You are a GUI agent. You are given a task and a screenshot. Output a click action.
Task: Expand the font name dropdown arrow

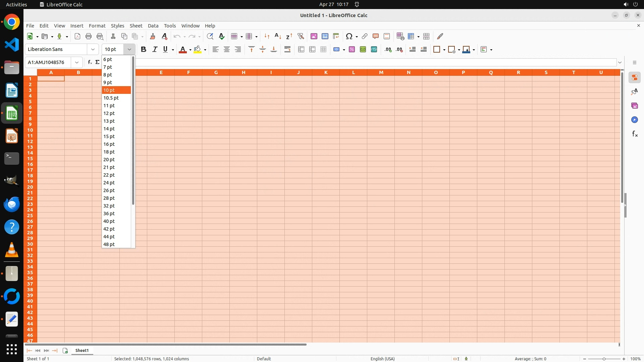coord(93,50)
